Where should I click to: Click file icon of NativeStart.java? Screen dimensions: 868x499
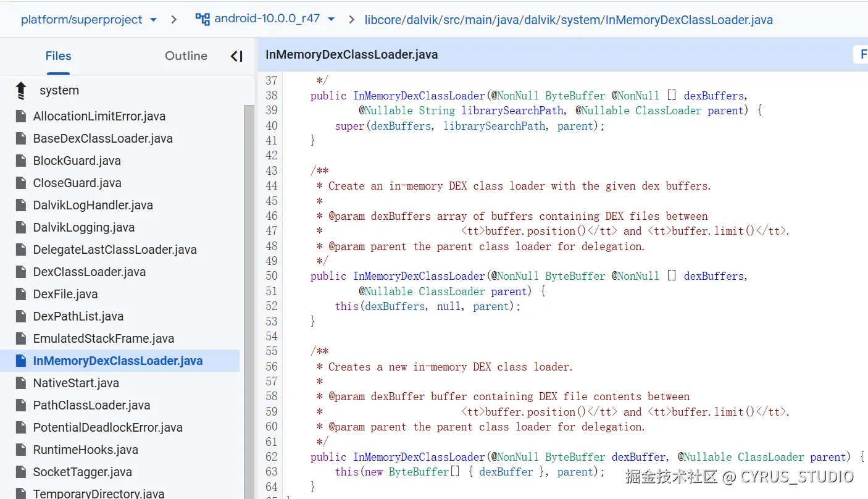20,383
